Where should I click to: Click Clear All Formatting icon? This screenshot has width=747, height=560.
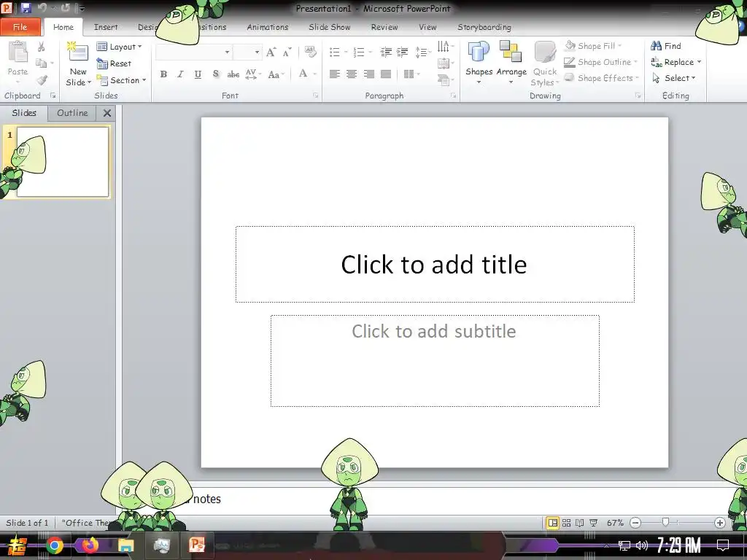pyautogui.click(x=310, y=52)
